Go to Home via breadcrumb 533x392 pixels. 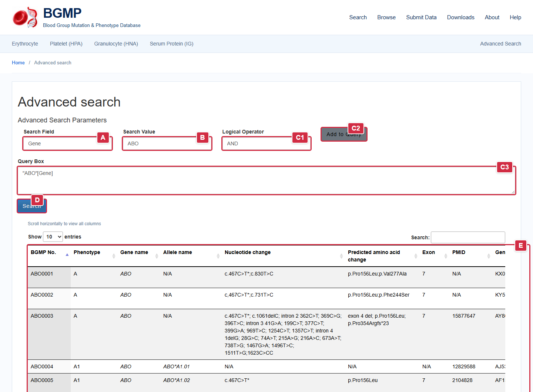(18, 63)
